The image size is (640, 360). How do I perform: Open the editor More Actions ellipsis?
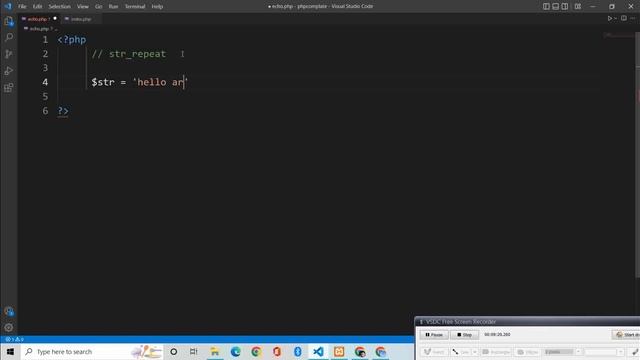(x=633, y=18)
